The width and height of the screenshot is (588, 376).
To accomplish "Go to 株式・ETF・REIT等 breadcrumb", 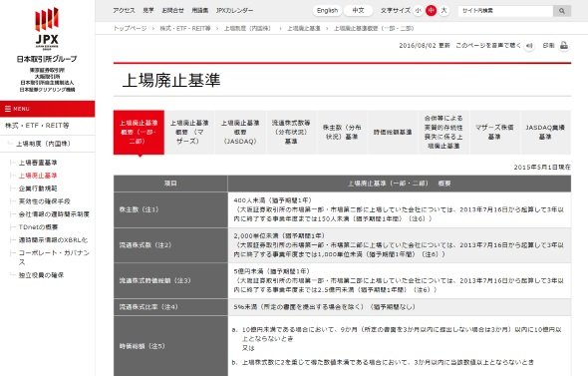I will click(x=185, y=29).
